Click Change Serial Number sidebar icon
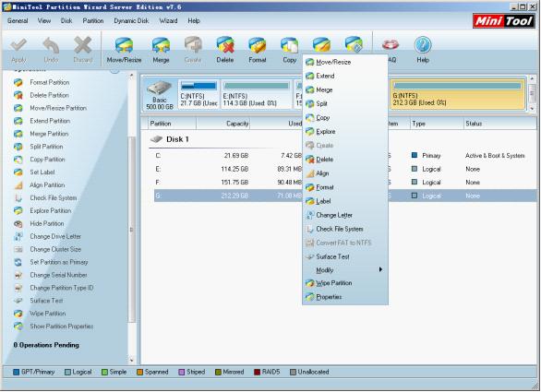 click(x=18, y=275)
